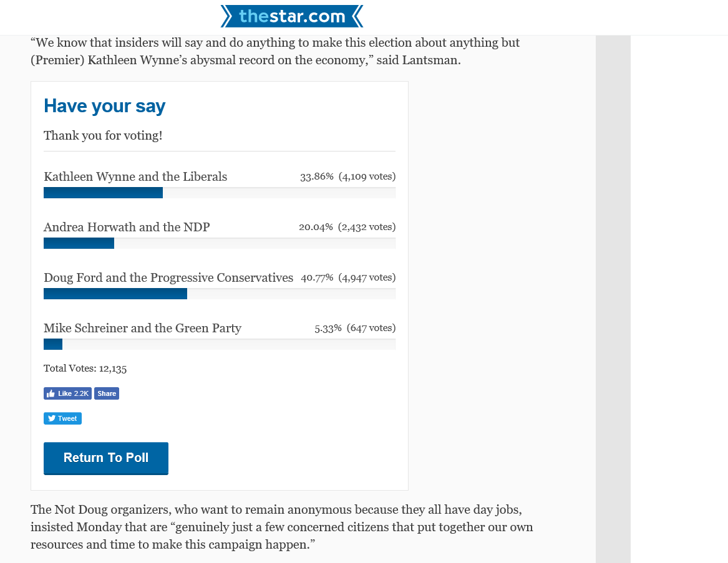
Task: Click the Total Votes: 12,135 text
Action: pos(85,368)
